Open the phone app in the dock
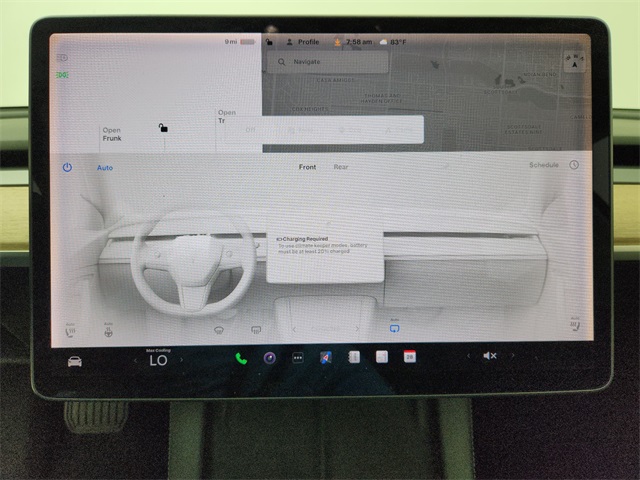Screen dimensions: 640x480 coord(241,358)
